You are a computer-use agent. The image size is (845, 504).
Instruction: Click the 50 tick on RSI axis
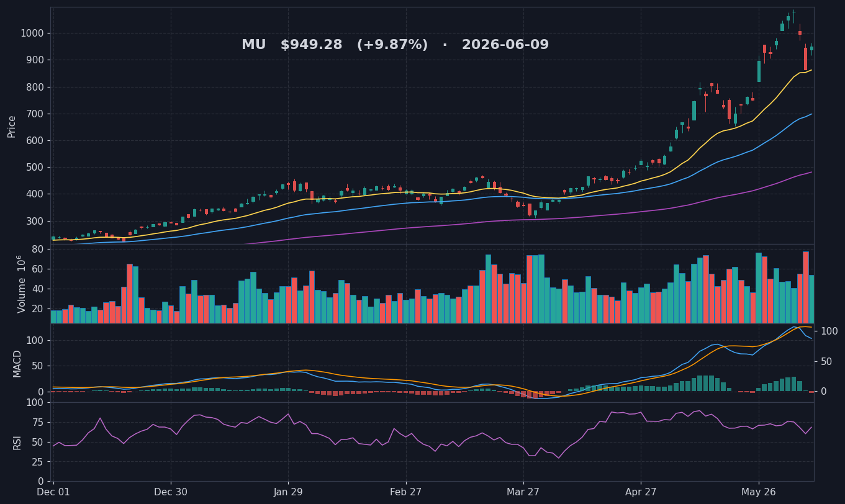click(37, 443)
